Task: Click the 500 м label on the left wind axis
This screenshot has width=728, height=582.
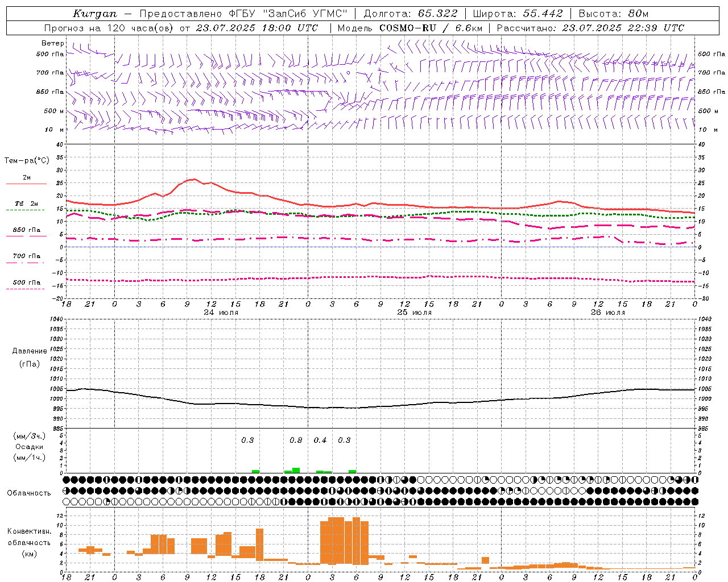Action: 54,111
